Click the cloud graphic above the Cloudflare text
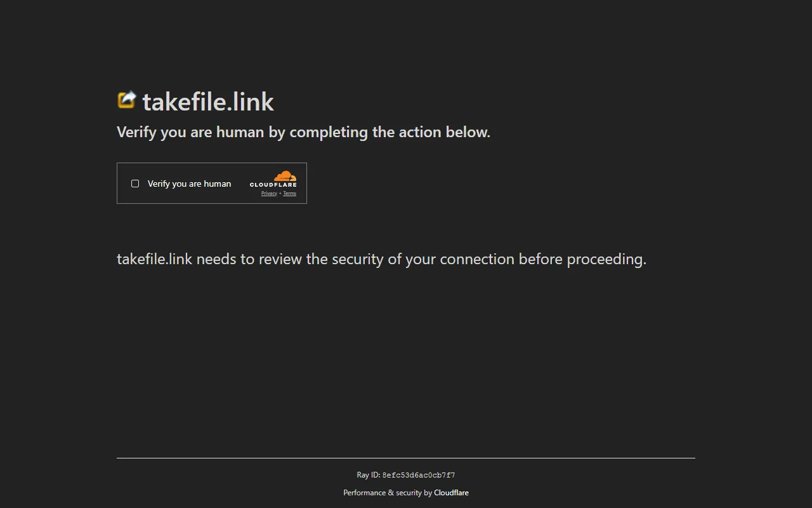812x508 pixels. coord(284,177)
